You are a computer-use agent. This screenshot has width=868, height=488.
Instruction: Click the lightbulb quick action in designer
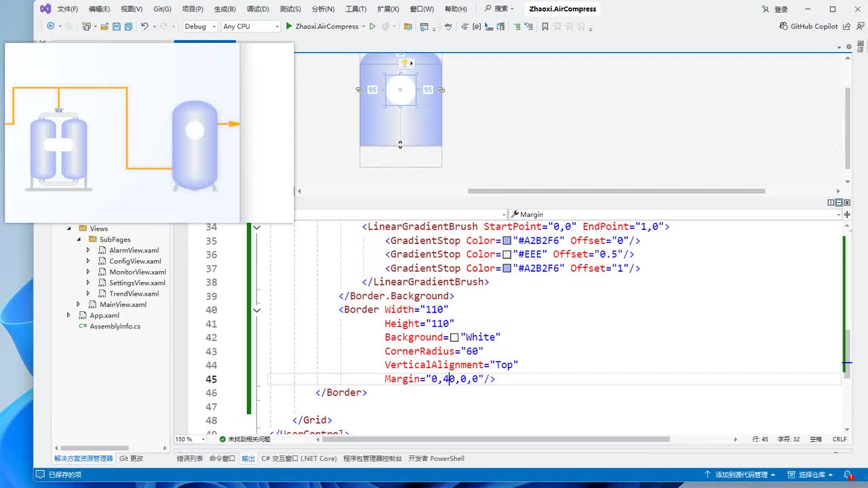[x=405, y=63]
